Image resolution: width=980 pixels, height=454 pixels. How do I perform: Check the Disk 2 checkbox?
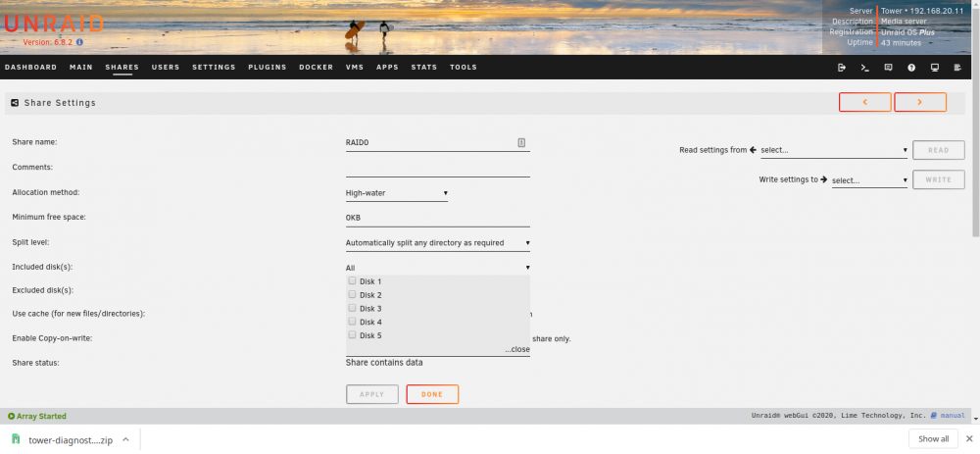point(352,294)
